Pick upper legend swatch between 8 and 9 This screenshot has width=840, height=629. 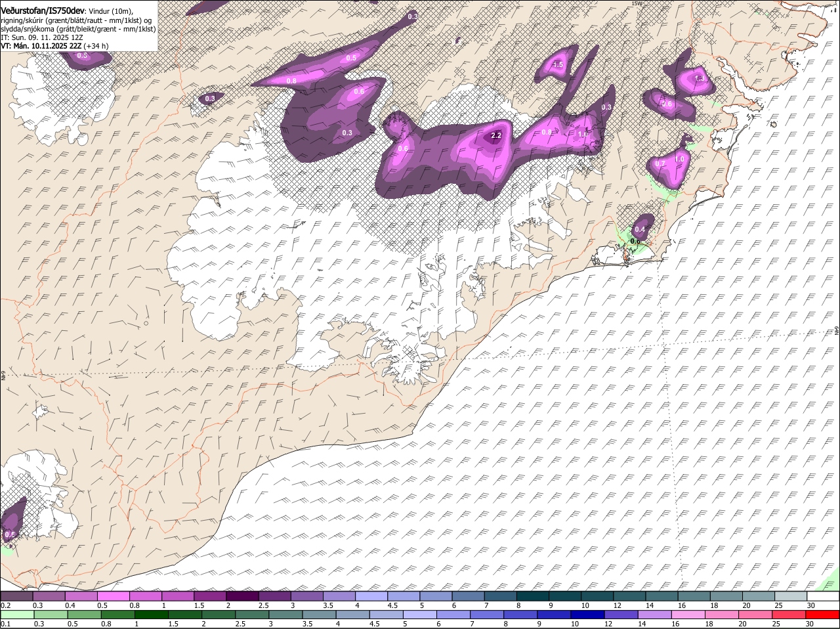click(533, 596)
